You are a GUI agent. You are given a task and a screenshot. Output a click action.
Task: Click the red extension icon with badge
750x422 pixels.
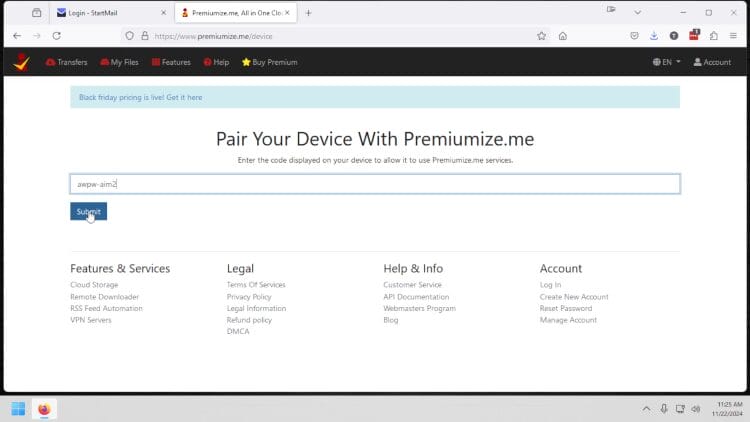click(x=694, y=35)
